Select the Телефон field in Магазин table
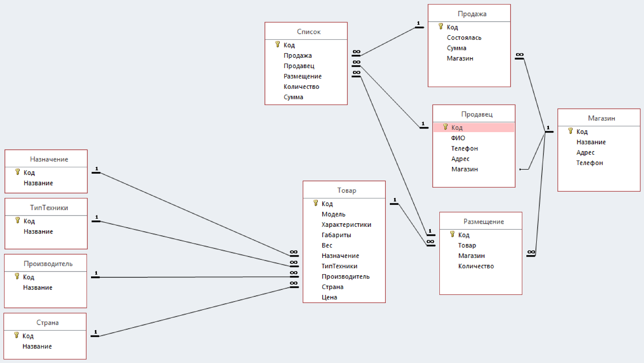 (x=599, y=163)
